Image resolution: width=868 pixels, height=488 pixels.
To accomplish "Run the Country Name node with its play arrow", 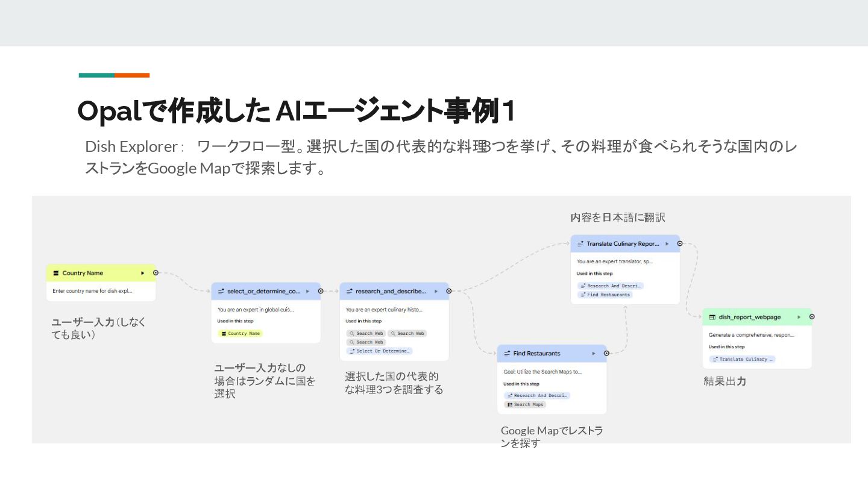I will 143,273.
